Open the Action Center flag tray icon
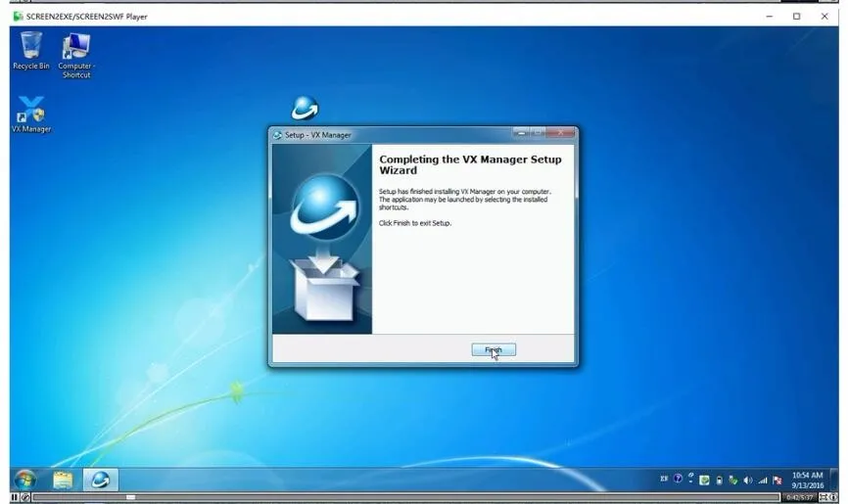The image size is (848, 504). coord(777,480)
